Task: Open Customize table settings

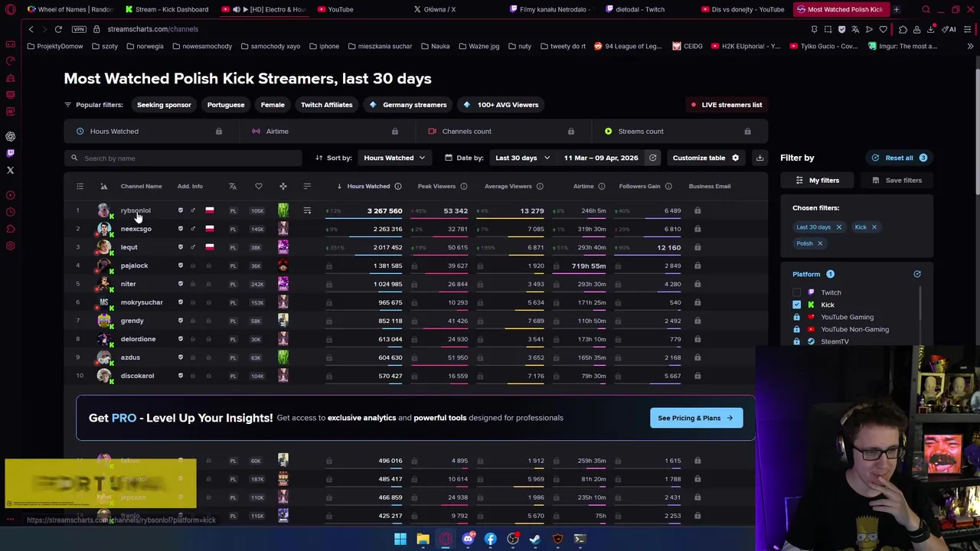Action: (x=705, y=158)
